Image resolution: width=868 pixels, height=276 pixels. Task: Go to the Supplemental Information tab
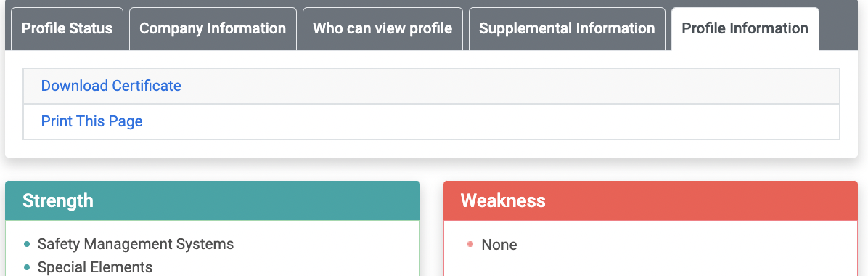567,29
